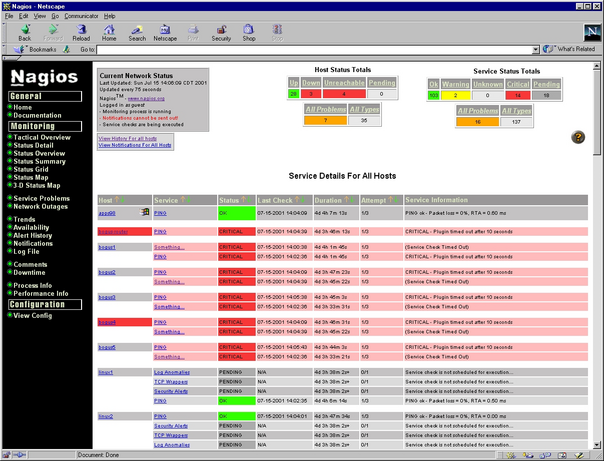Go to the Home page icon

(109, 32)
